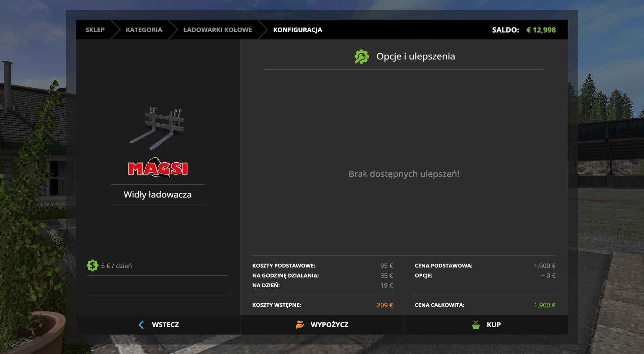
Task: Click the CENA PODSTAWOWA: label
Action: [443, 265]
